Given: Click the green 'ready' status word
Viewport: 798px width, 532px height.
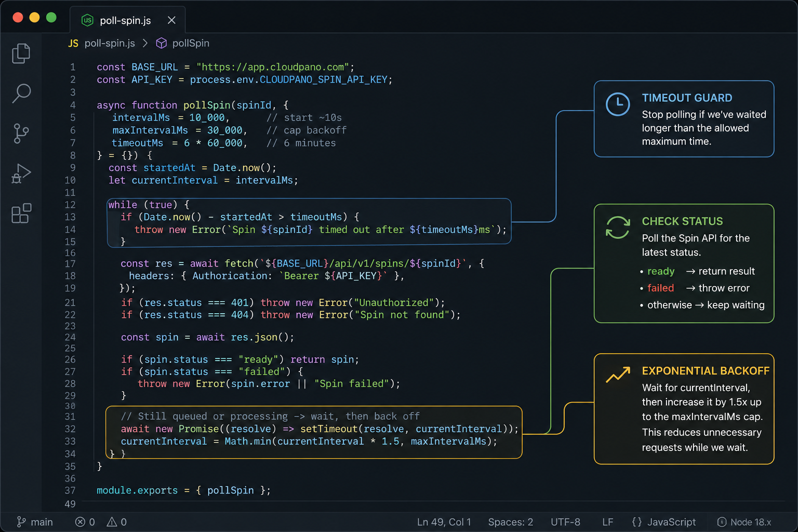Looking at the screenshot, I should (x=661, y=271).
